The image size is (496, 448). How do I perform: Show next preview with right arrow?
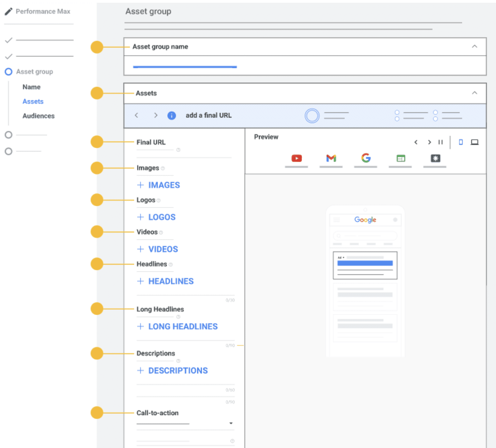click(x=429, y=142)
